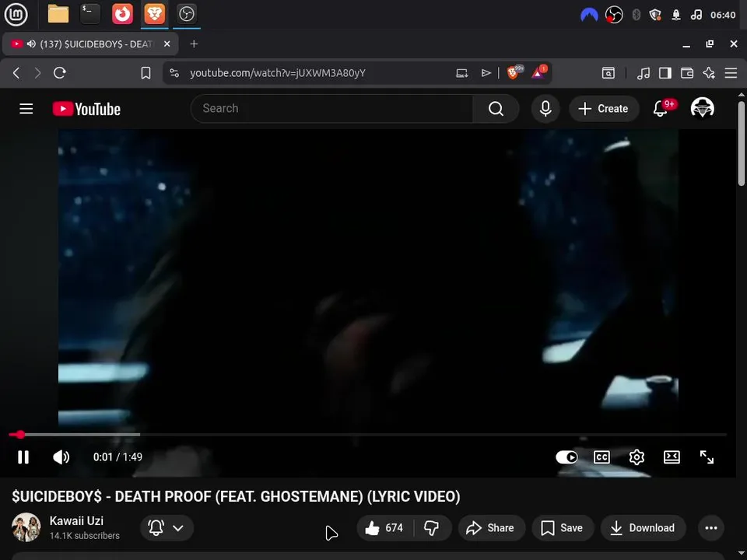Open the Create button
The image size is (747, 560).
point(603,109)
